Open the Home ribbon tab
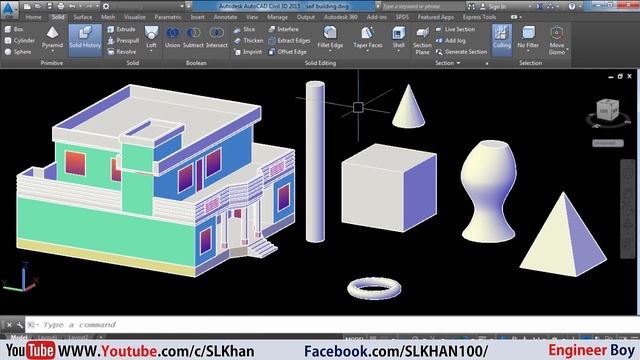This screenshot has width=640, height=360. point(33,17)
